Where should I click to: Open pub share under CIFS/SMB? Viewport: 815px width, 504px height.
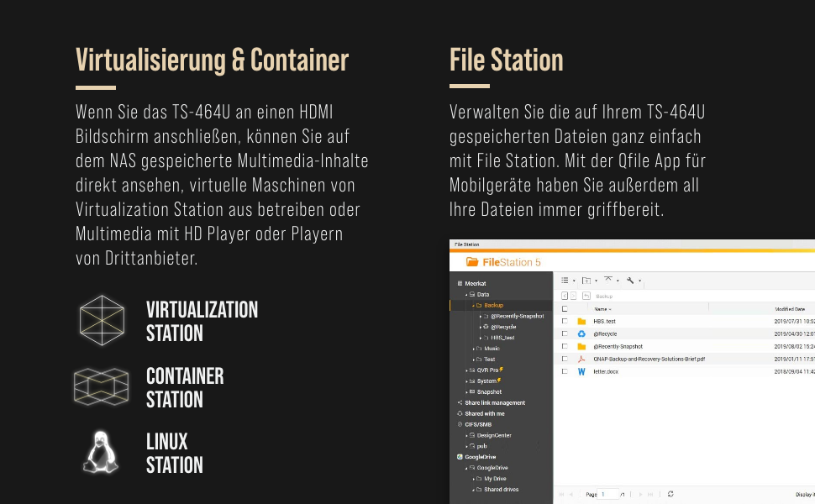[x=481, y=446]
